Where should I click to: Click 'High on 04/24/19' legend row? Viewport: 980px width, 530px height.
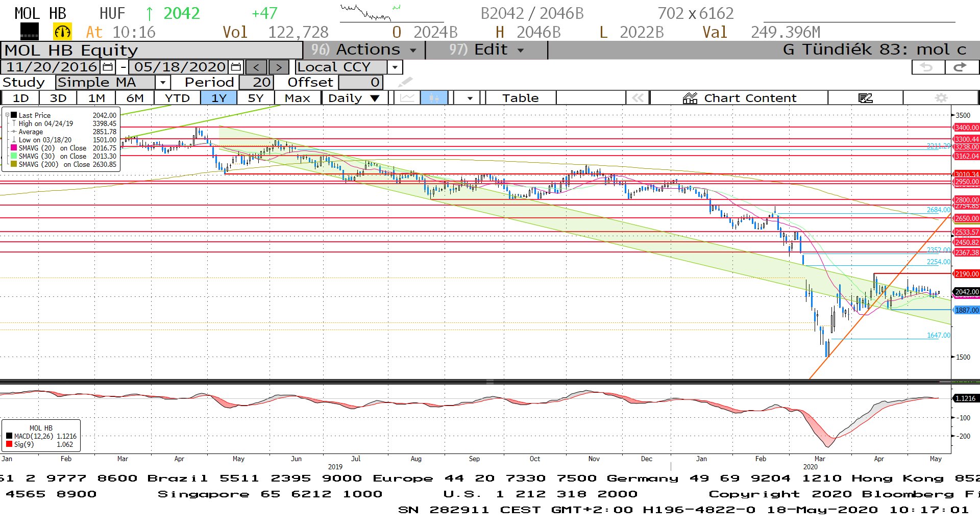pyautogui.click(x=64, y=123)
